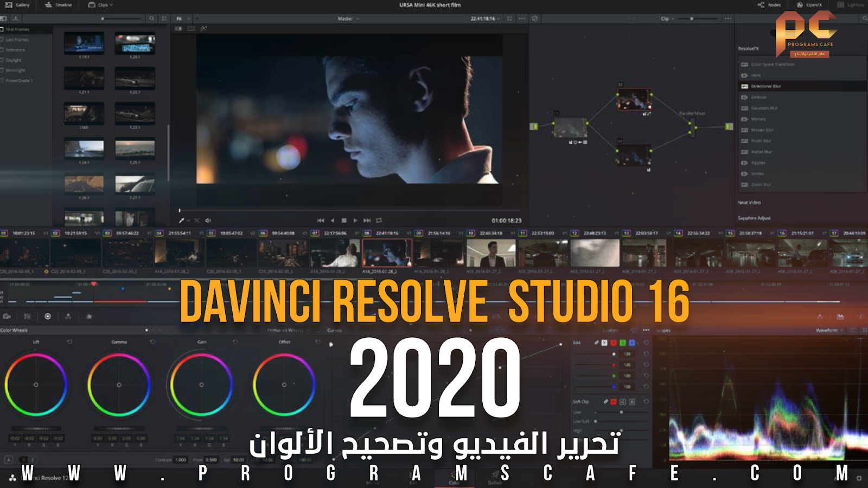Open the Clips dropdown
Screen dimensions: 868x488
[100, 5]
